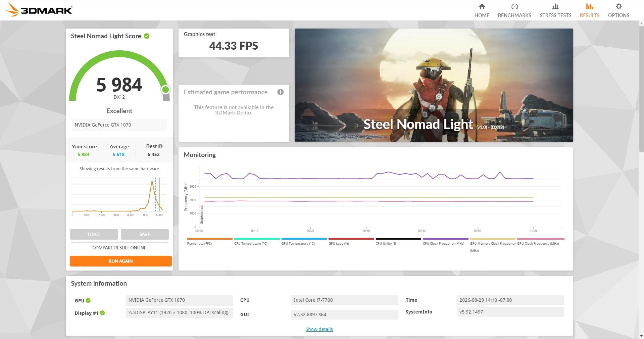Click the Home house icon
Viewport: 644px width, 339px height.
click(x=482, y=6)
